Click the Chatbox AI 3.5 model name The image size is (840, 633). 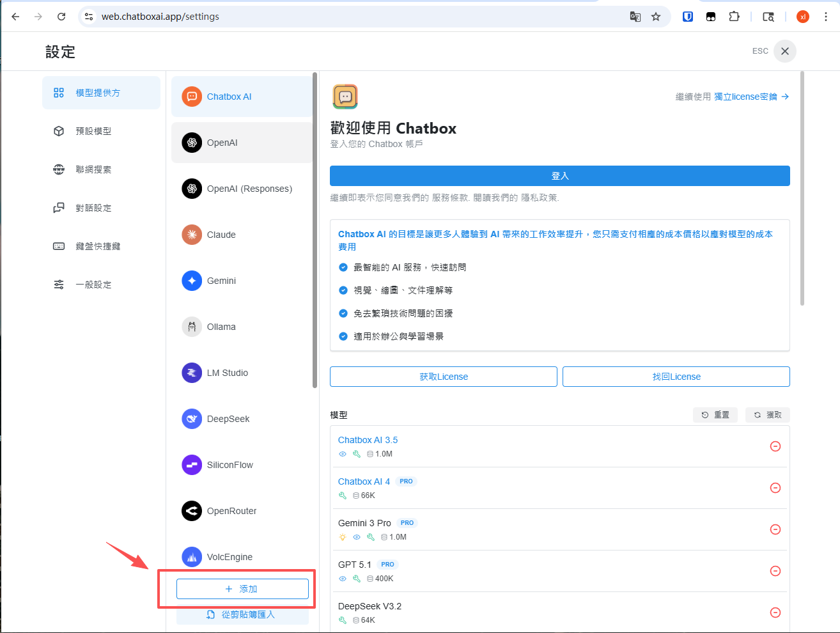pyautogui.click(x=368, y=440)
